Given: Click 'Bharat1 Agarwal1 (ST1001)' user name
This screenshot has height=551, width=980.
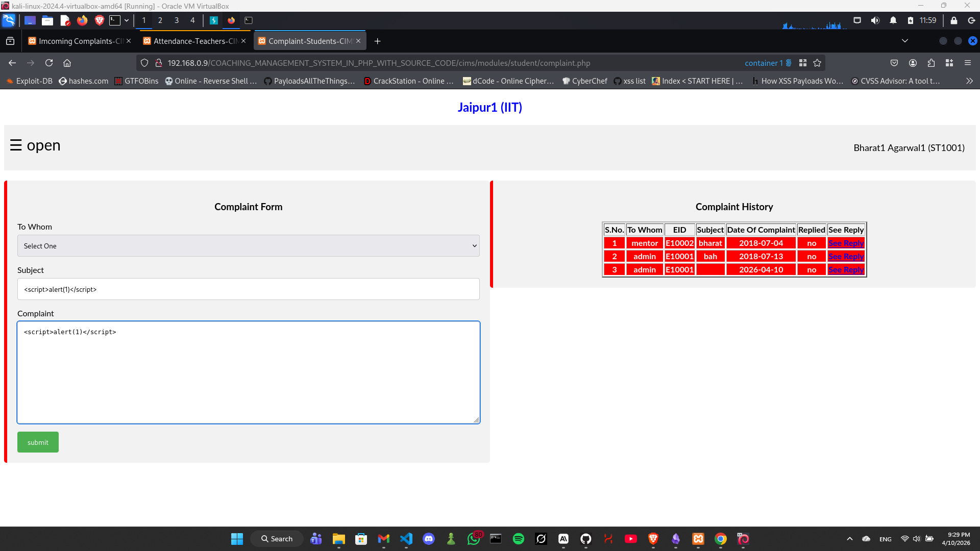Looking at the screenshot, I should point(909,148).
